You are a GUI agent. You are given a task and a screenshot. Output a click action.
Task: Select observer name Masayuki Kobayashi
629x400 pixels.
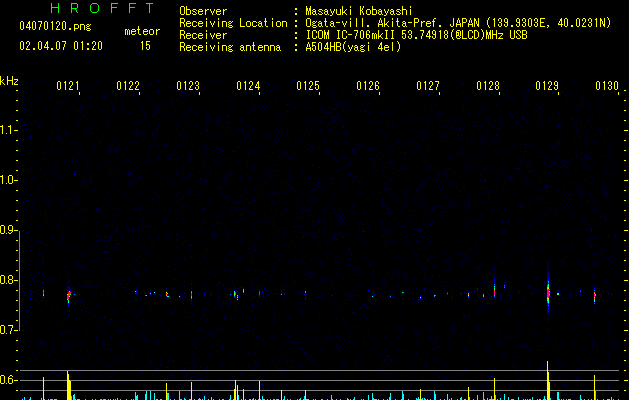point(359,11)
